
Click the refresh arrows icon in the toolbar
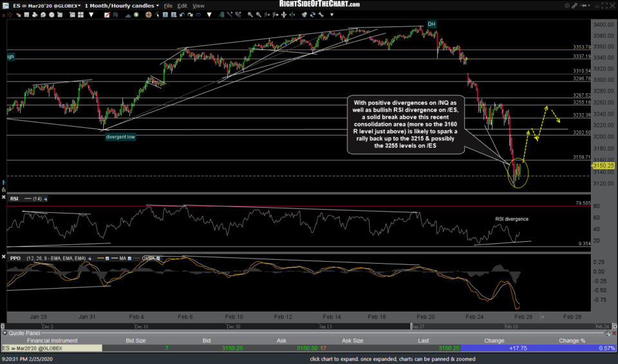(x=313, y=15)
